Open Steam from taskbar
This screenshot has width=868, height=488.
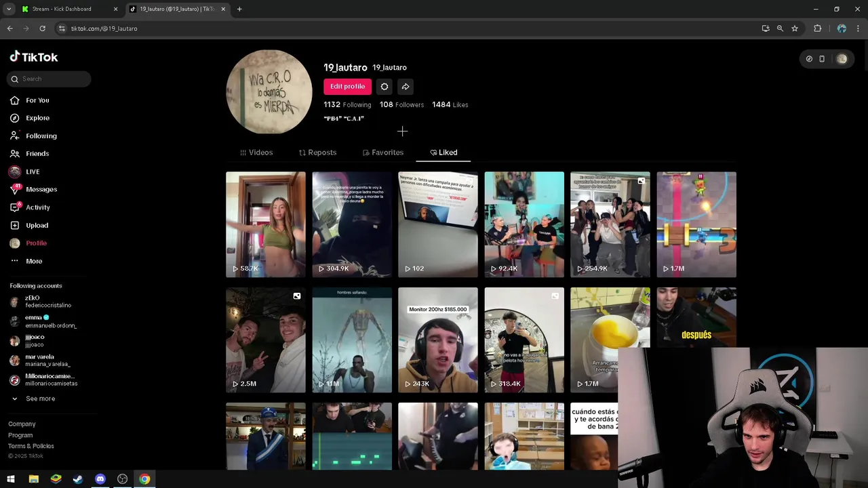tap(78, 479)
